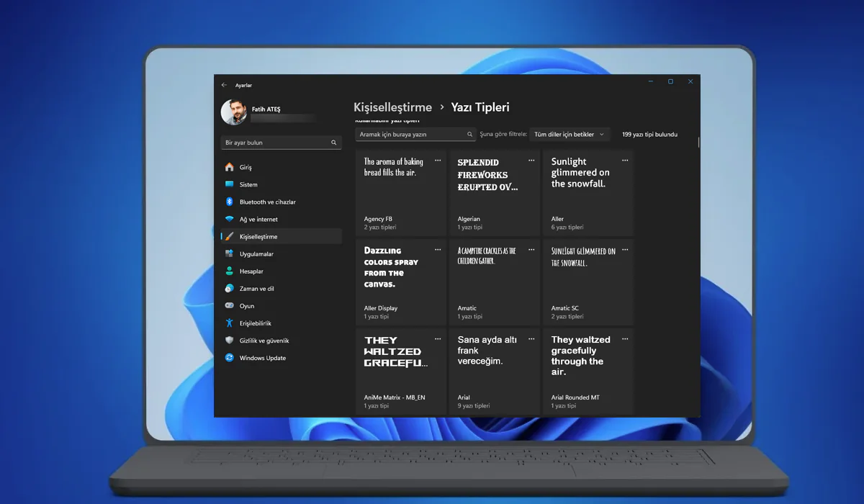Open Giriş home icon in sidebar
The height and width of the screenshot is (504, 864).
tap(229, 166)
